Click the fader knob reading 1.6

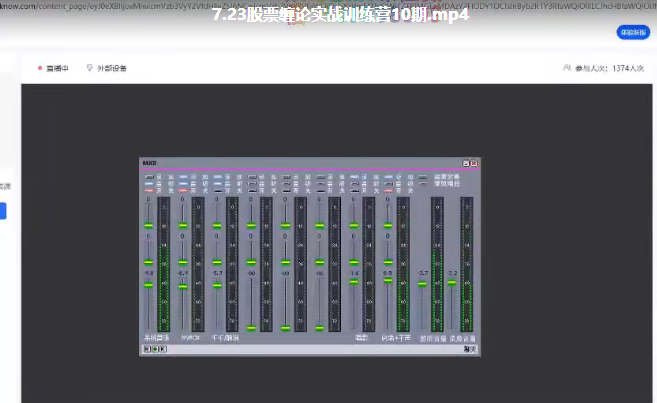coord(354,282)
